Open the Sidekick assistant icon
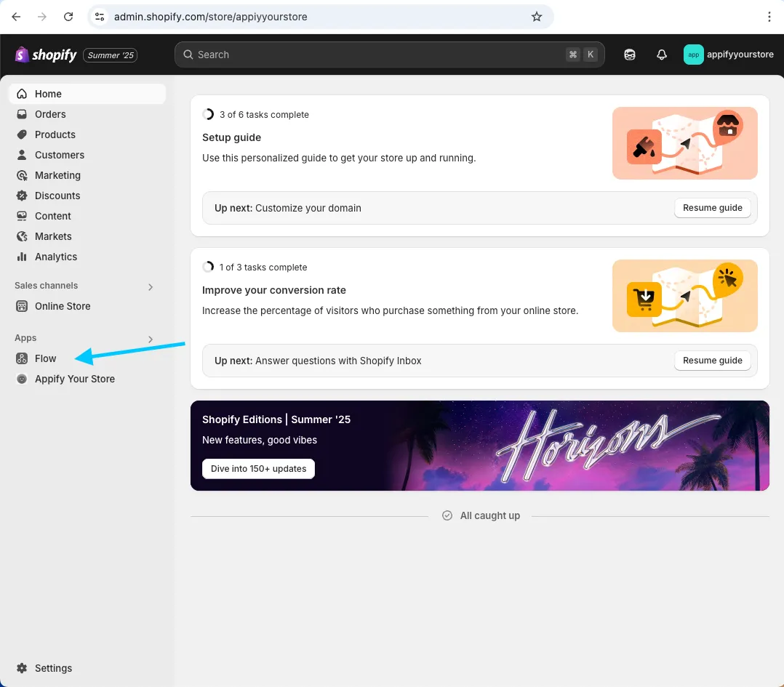The width and height of the screenshot is (784, 687). (x=630, y=55)
